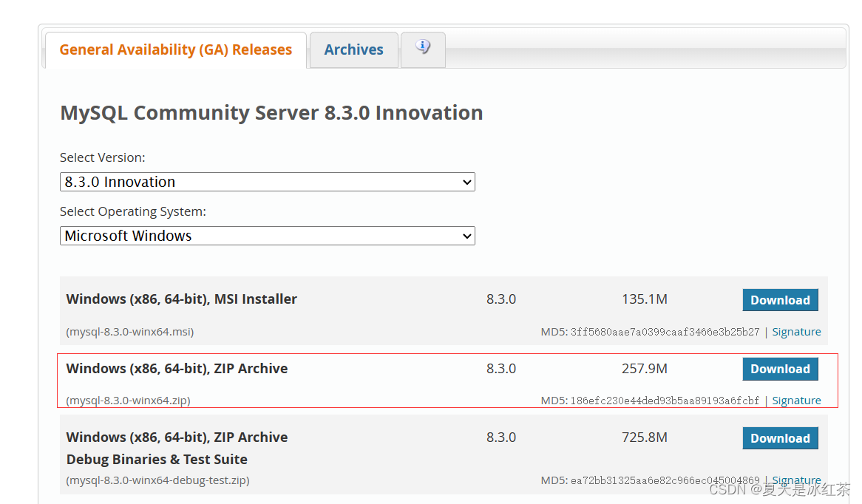862x504 pixels.
Task: Click the 725.8M file size value
Action: click(x=645, y=437)
